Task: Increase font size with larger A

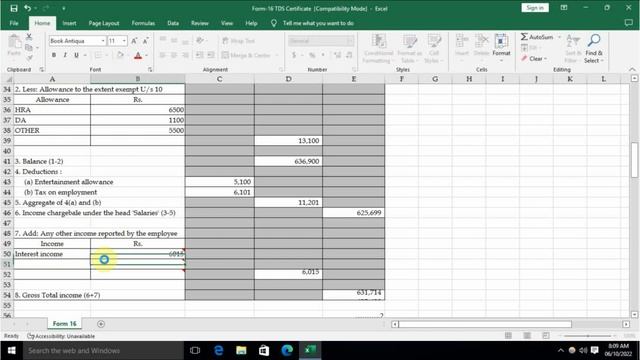Action: (x=134, y=41)
